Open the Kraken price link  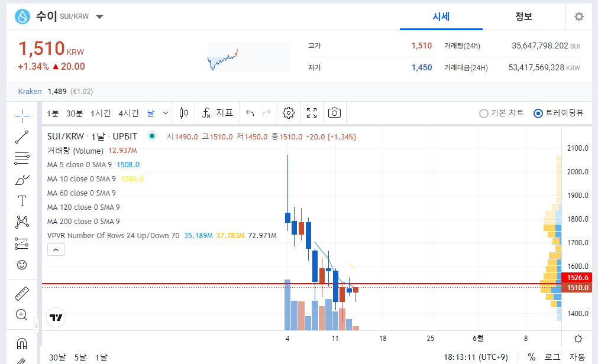(30, 92)
